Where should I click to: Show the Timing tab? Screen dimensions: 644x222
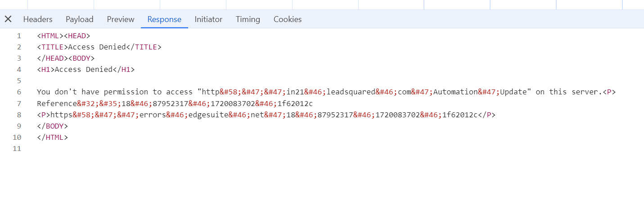(248, 19)
